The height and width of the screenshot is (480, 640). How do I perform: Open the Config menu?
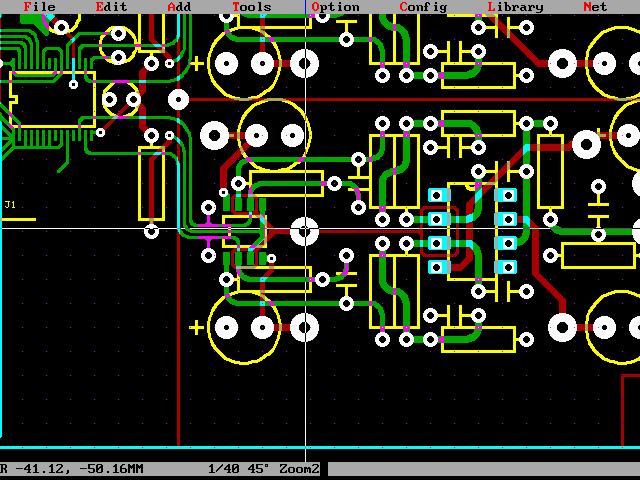point(423,7)
